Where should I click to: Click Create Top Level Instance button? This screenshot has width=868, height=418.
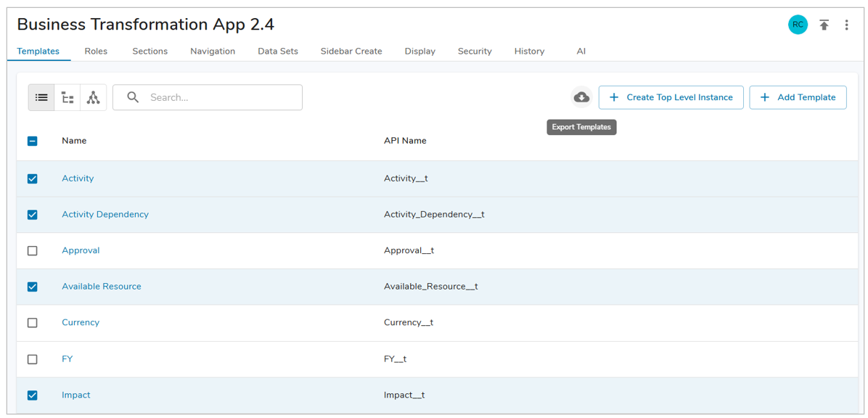click(x=671, y=97)
